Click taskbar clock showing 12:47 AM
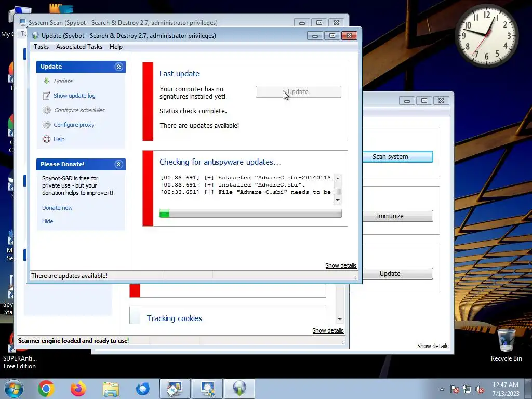Screen dimensions: 532x399 (506, 389)
